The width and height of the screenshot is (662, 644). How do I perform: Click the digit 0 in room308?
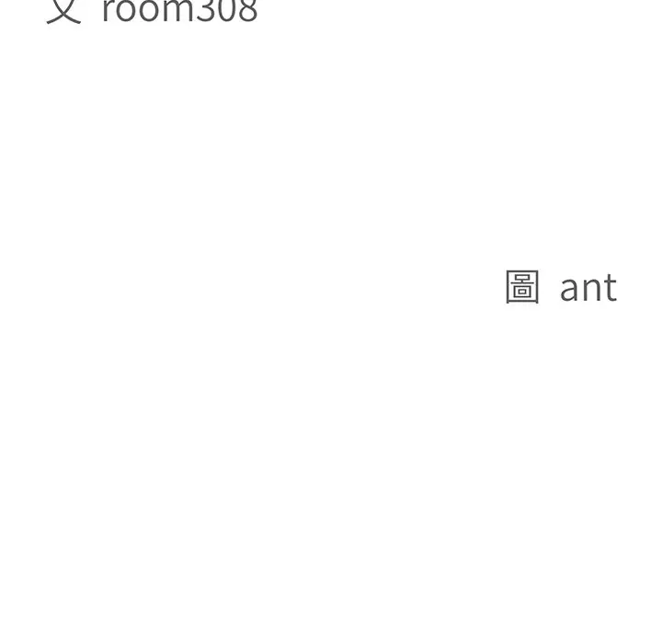pos(227,10)
